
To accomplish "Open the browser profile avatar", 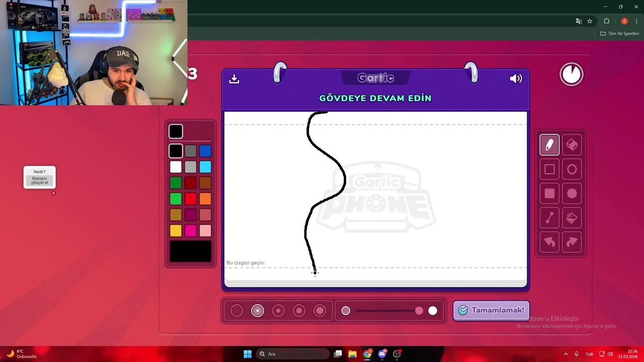I will point(624,21).
